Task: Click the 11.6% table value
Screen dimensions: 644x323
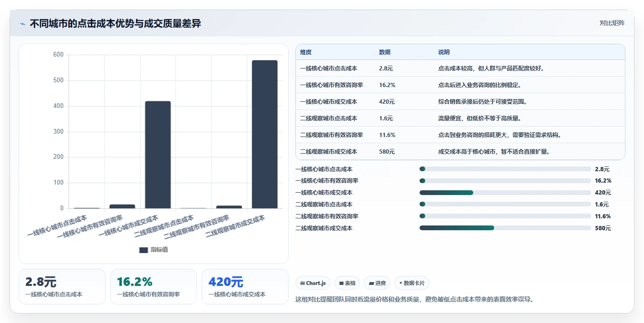Action: point(387,135)
